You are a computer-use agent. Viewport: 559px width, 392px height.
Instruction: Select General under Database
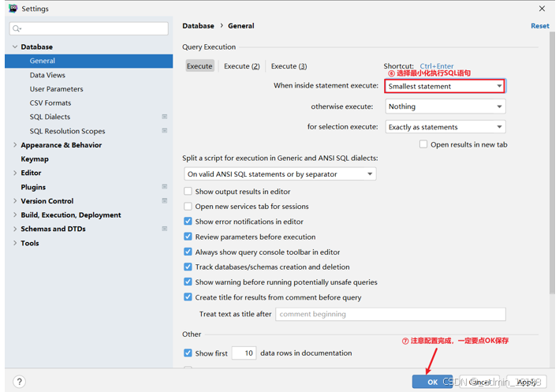coord(89,61)
